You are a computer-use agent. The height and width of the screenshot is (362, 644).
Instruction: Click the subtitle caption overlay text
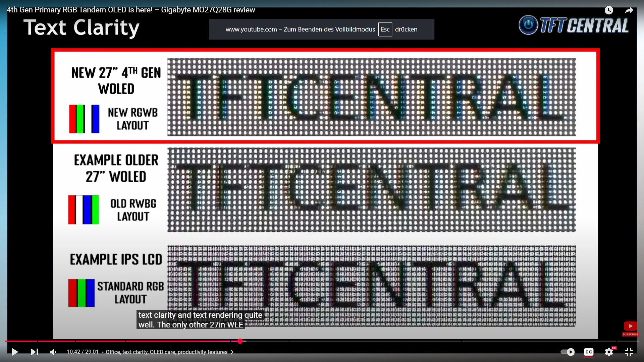pos(199,319)
